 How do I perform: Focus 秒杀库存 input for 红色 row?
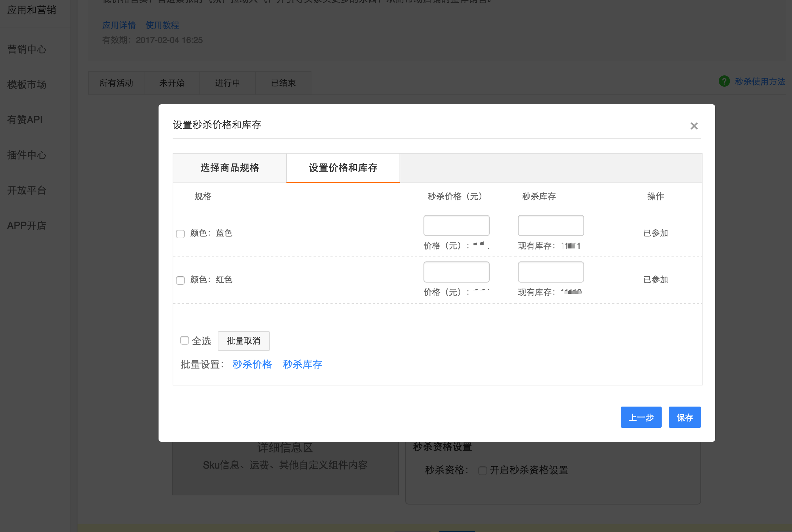(x=551, y=272)
